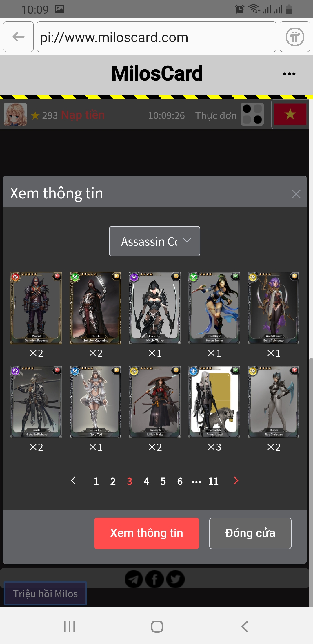The width and height of the screenshot is (313, 644).
Task: Open the Telegram social icon
Action: pos(134,579)
